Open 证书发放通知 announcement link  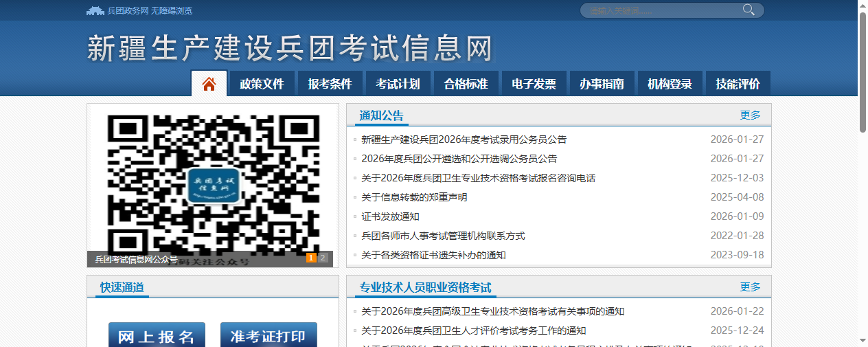(x=390, y=216)
